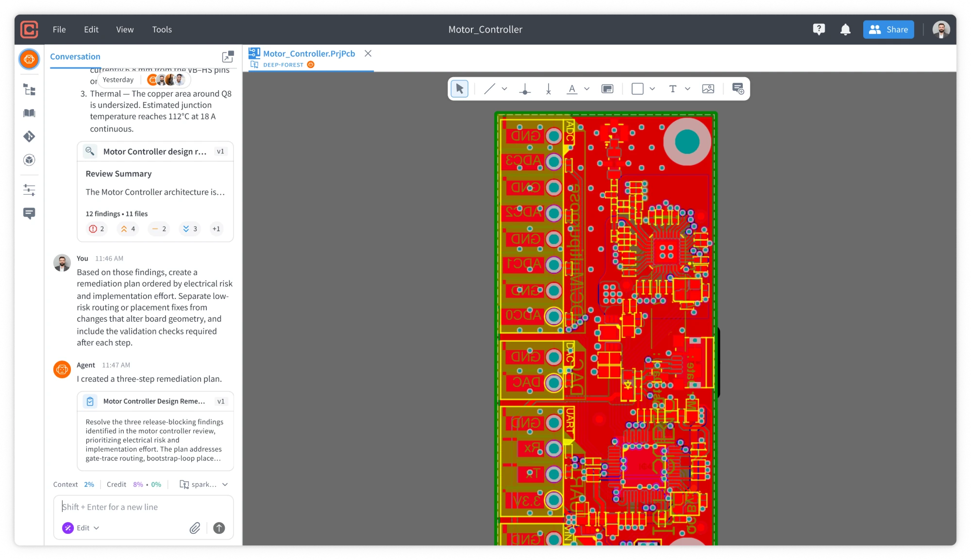Open the View menu
Viewport: 971px width, 560px height.
pos(125,30)
